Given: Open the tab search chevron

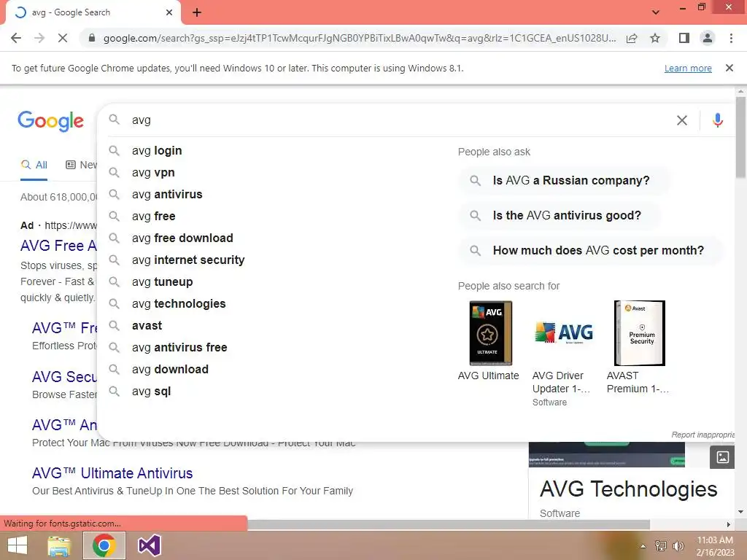Looking at the screenshot, I should pyautogui.click(x=656, y=12).
